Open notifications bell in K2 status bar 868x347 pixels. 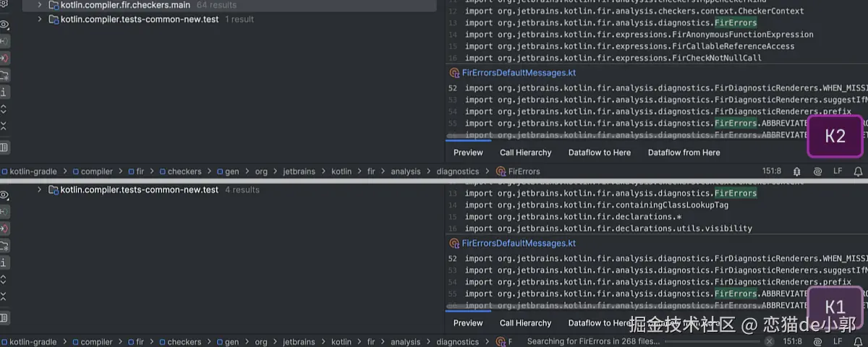(858, 171)
